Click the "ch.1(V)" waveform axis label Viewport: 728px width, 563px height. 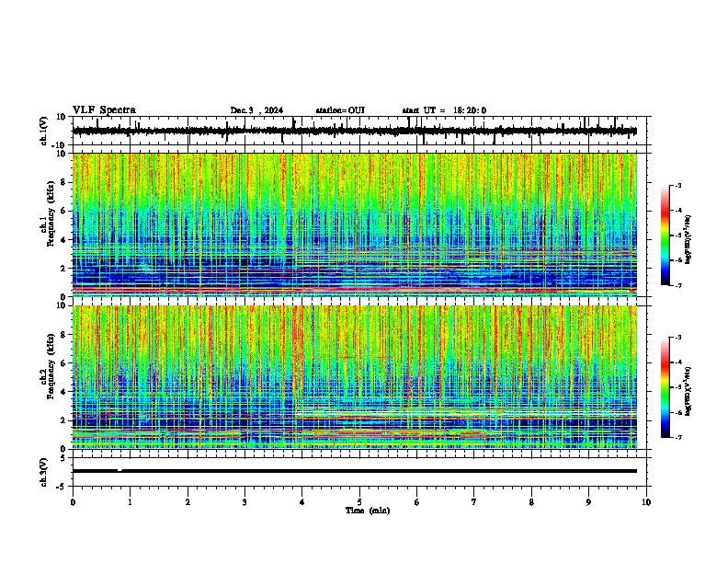44,131
